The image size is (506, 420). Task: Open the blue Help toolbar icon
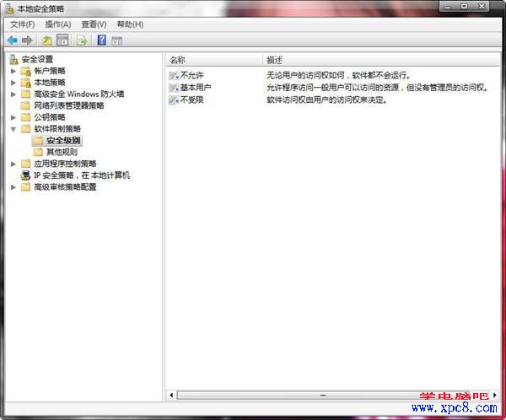(x=101, y=40)
